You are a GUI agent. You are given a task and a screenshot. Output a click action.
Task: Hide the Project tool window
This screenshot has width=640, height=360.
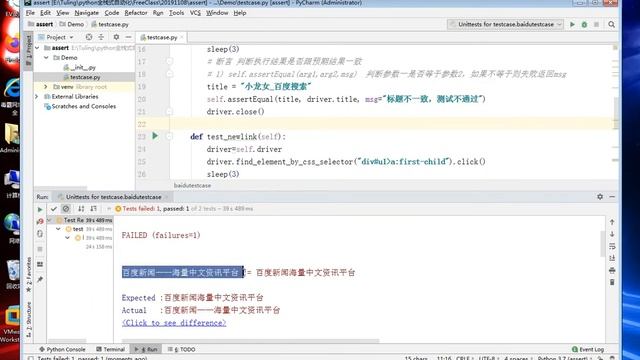(x=128, y=37)
